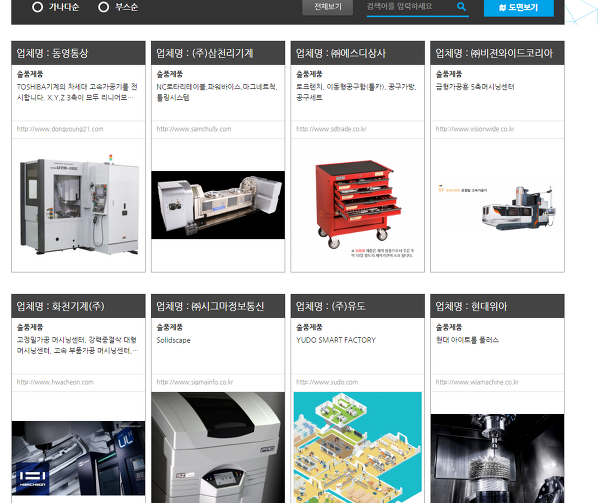This screenshot has height=503, width=600.
Task: Click the 현대 아이트롤 플러스 text
Action: [467, 340]
